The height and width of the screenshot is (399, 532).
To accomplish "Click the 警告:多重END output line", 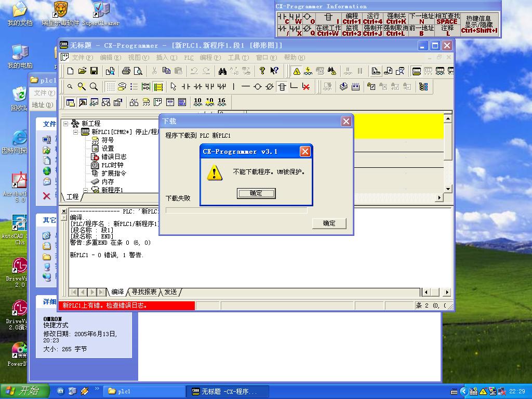I will [x=110, y=243].
